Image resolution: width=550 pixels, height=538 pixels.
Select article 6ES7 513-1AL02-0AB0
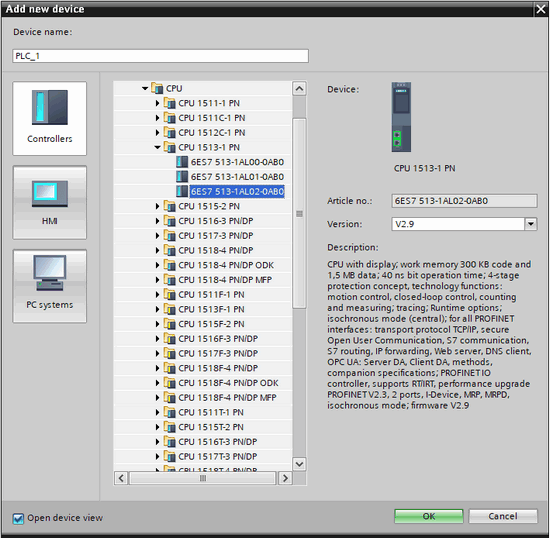coord(237,191)
